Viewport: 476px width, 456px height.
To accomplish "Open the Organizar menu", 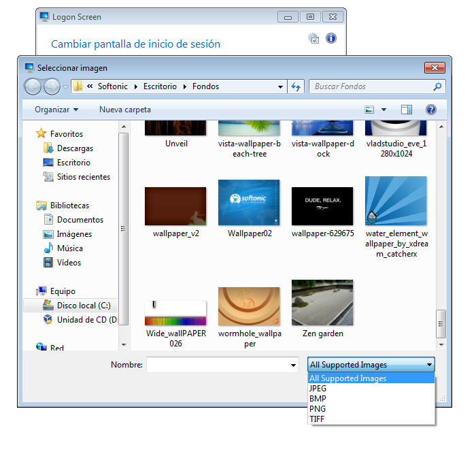I will point(56,110).
